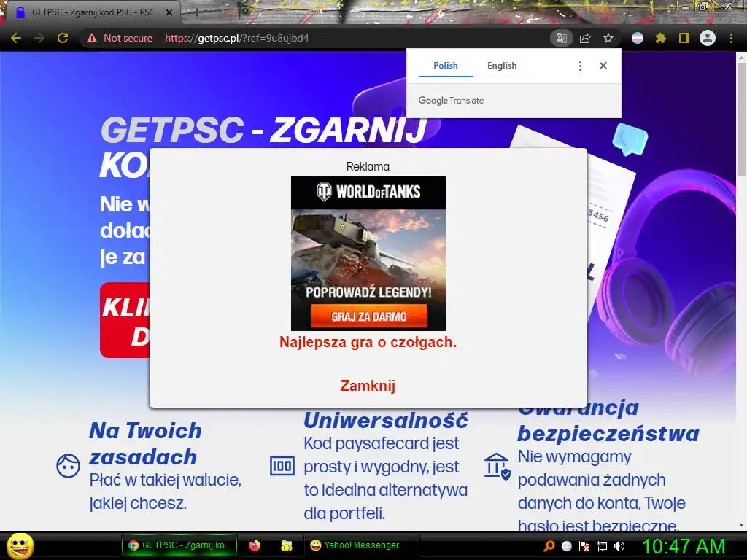Click the red KLI... call-to-action button
This screenshot has height=560, width=747.
pos(125,320)
